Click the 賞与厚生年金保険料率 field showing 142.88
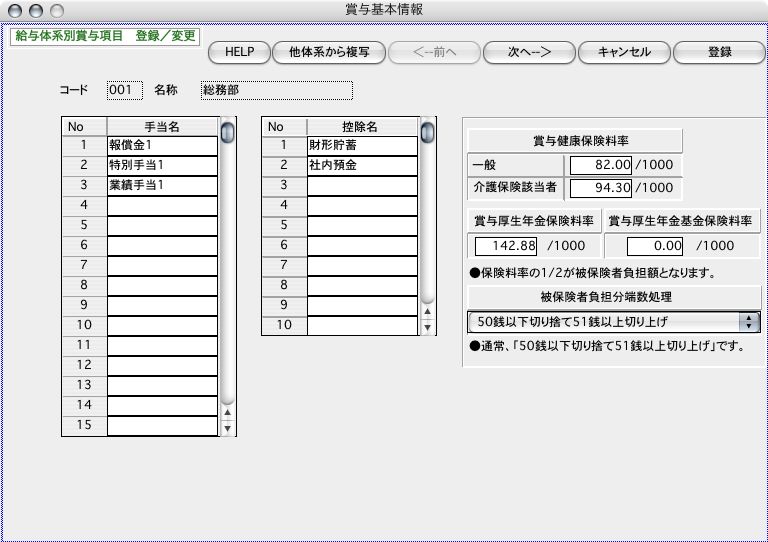 coord(506,245)
